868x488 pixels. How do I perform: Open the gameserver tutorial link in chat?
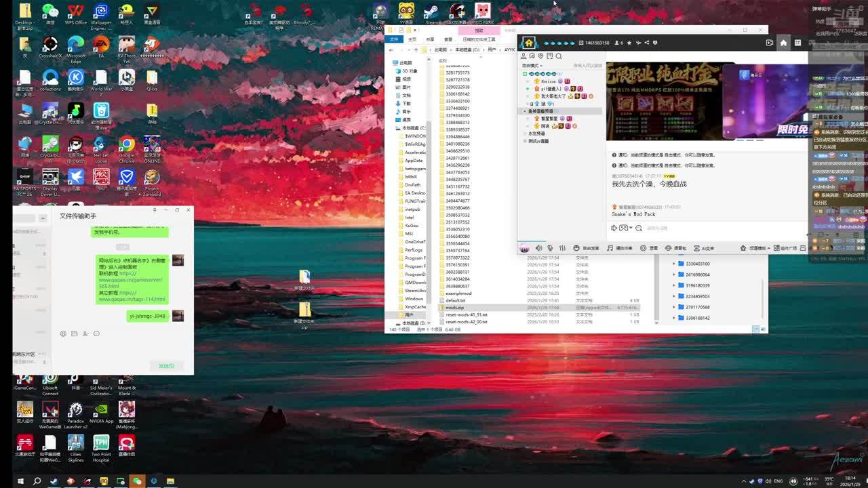click(x=131, y=280)
